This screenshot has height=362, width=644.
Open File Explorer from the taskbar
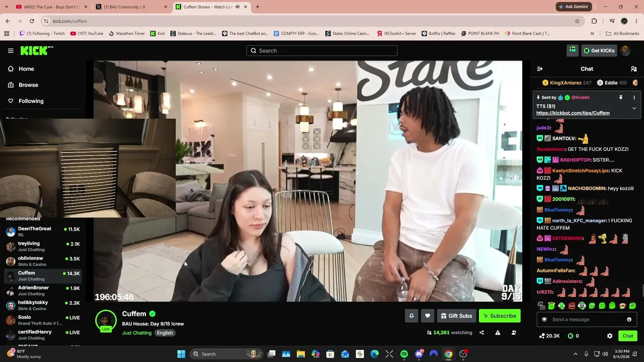(x=301, y=354)
